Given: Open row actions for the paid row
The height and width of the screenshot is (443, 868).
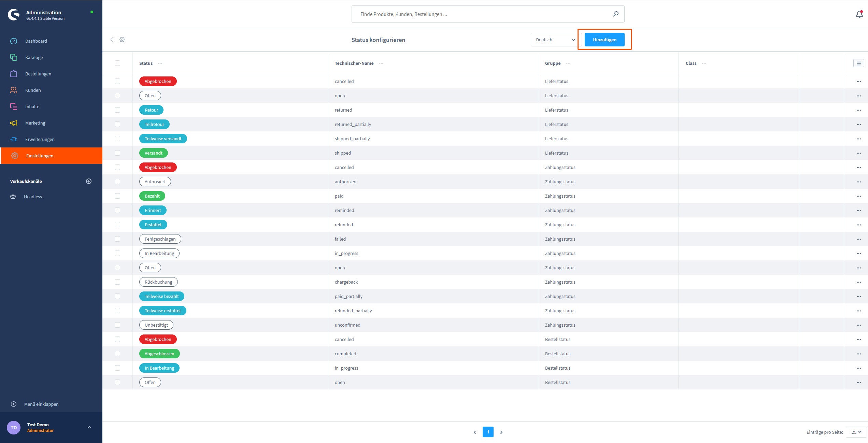Looking at the screenshot, I should (x=859, y=196).
